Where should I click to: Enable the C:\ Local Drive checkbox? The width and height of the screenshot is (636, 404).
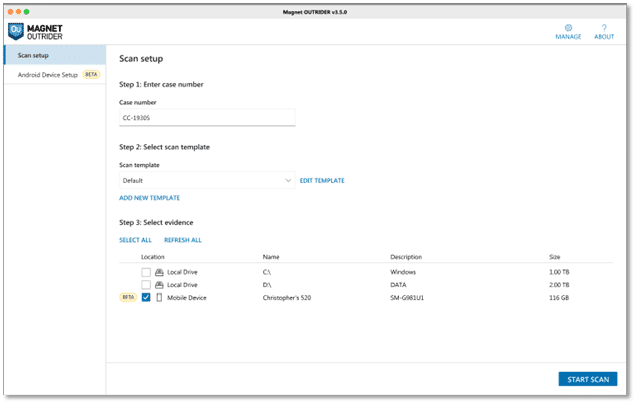pos(146,272)
